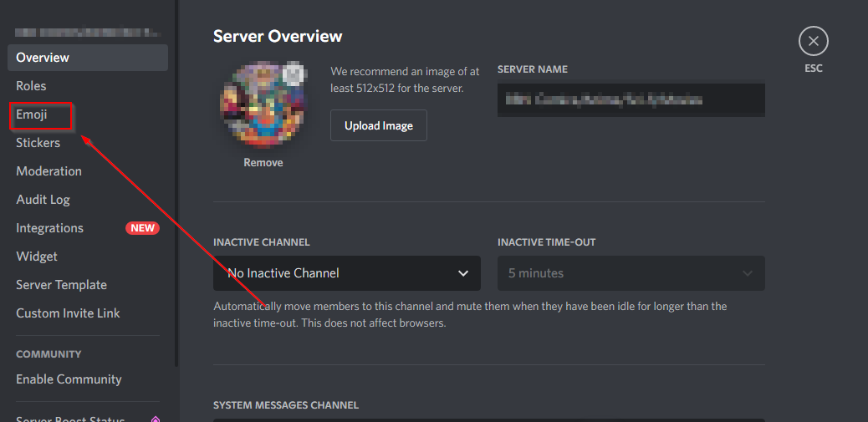Click the server icon thumbnail
Screen dimensions: 868x422
(263, 105)
